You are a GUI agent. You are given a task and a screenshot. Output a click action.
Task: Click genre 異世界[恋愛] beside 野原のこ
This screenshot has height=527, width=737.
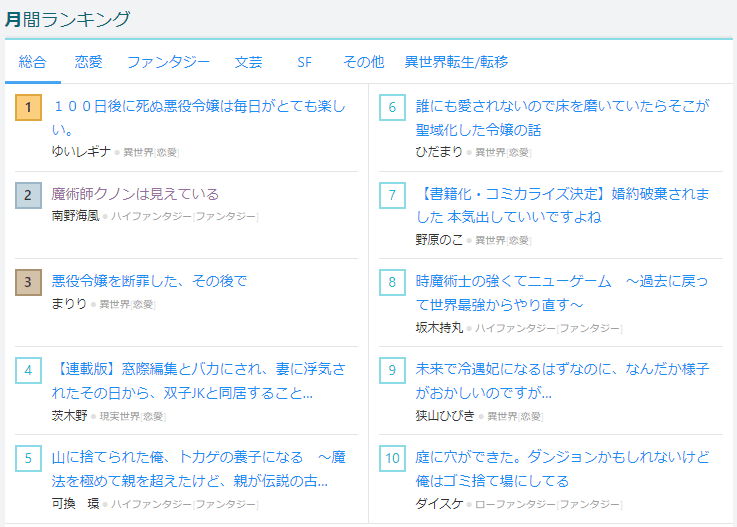click(503, 241)
